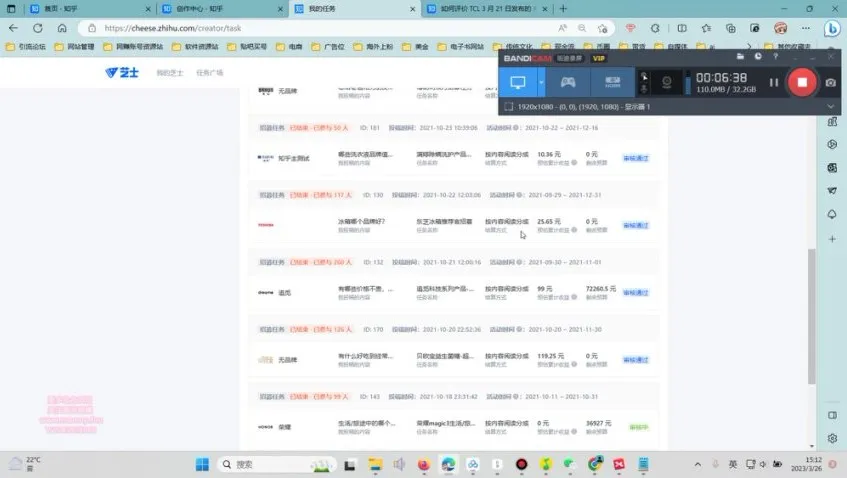Viewport: 847px width, 478px height.
Task: Switch Bandicam to game recording mode
Action: (x=567, y=81)
